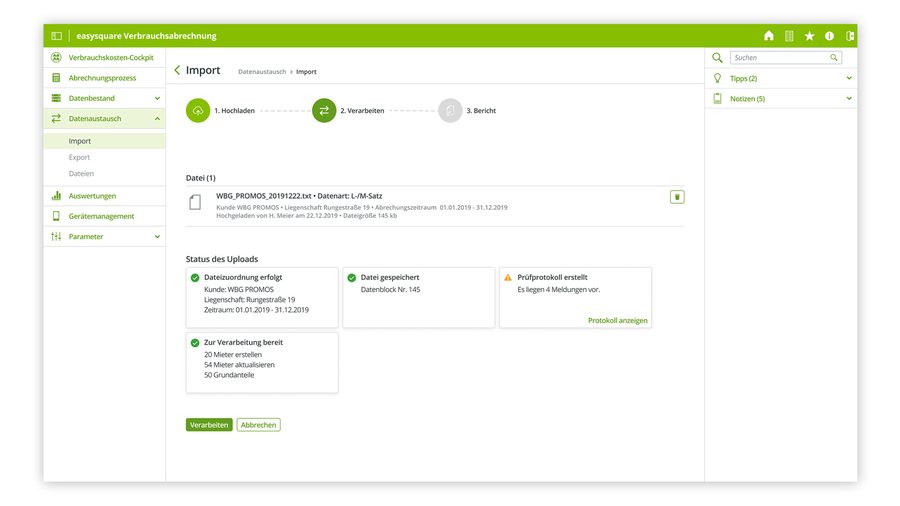Click the home icon in the header

click(768, 36)
